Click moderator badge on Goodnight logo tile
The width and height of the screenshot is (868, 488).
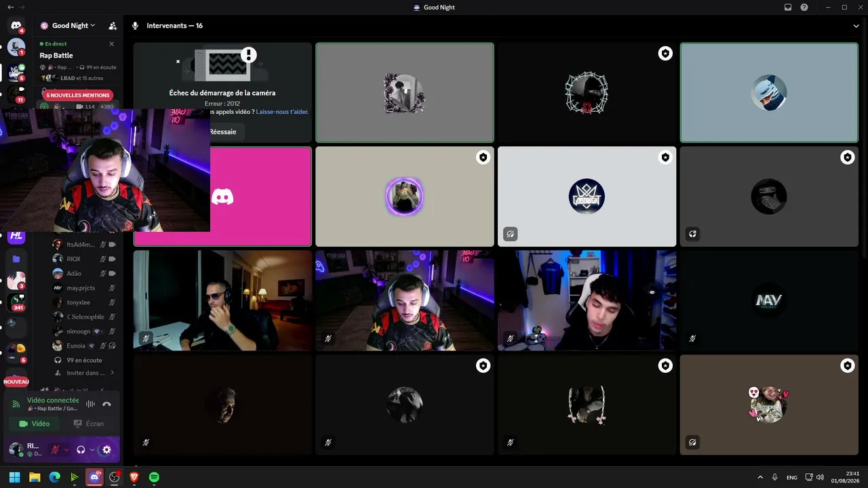click(x=665, y=157)
